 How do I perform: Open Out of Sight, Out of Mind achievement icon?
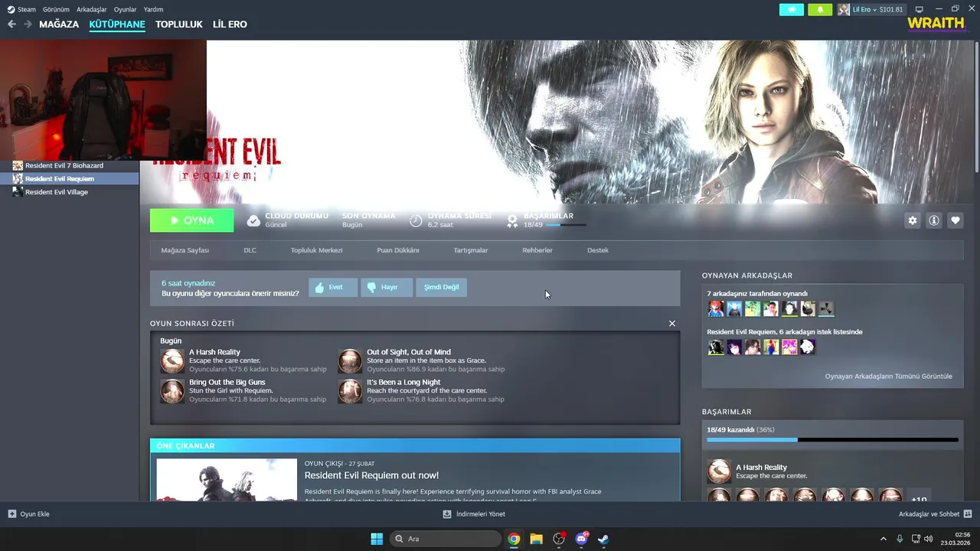[350, 361]
